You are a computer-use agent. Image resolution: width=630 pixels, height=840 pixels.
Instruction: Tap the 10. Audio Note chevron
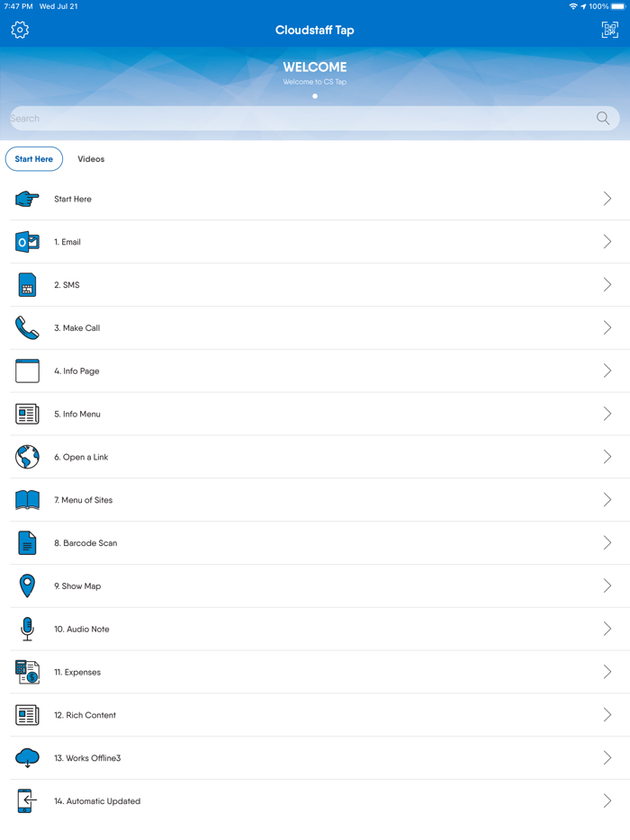607,629
